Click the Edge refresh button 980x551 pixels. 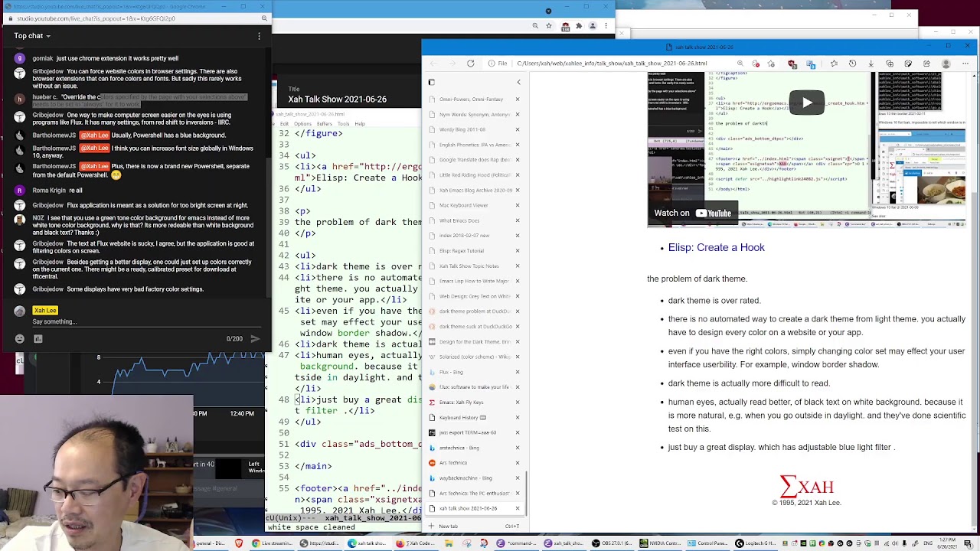coord(470,64)
